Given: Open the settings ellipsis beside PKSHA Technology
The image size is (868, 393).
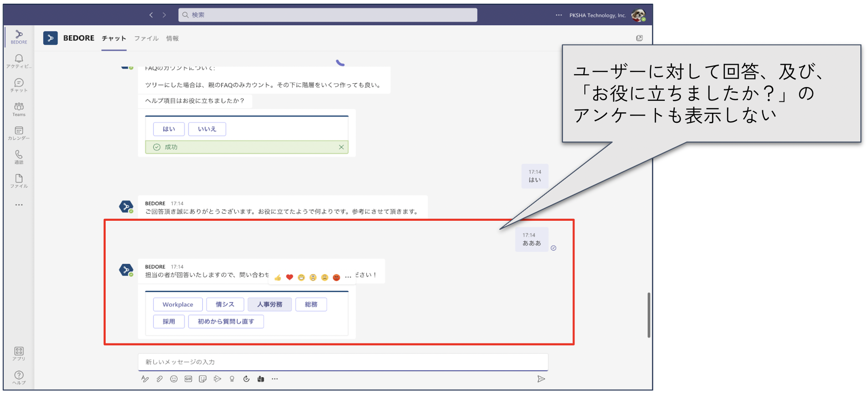Looking at the screenshot, I should [x=559, y=15].
